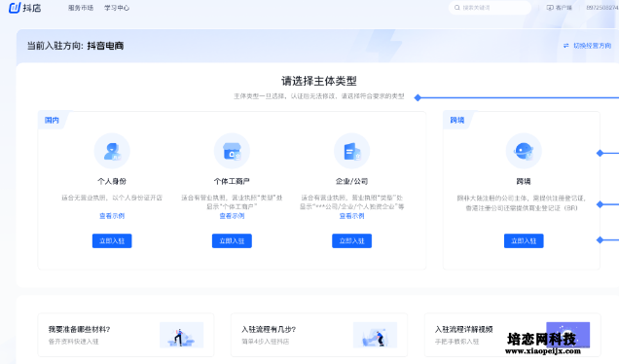Image resolution: width=619 pixels, height=364 pixels.
Task: View example under 企业/公司
Action: pos(351,216)
